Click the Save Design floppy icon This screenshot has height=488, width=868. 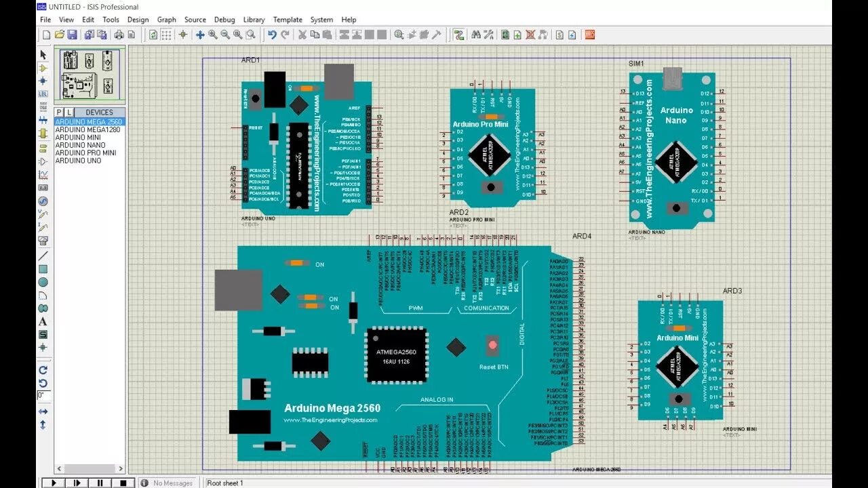click(x=72, y=35)
